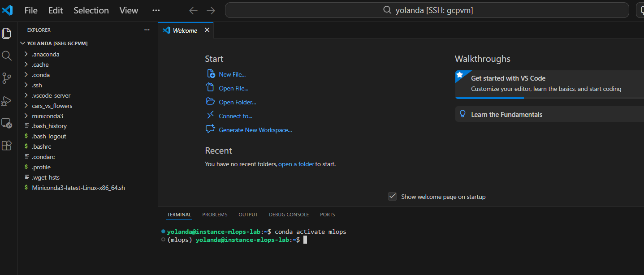Click the New File... link

(232, 74)
